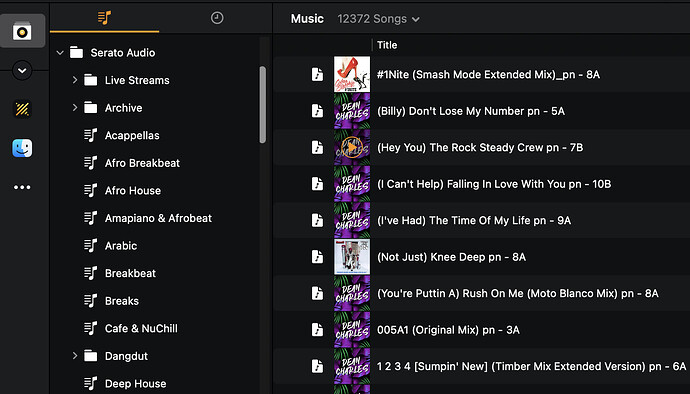Image resolution: width=690 pixels, height=394 pixels.
Task: Select track (Billy) Don't Lose My Number
Action: (471, 111)
